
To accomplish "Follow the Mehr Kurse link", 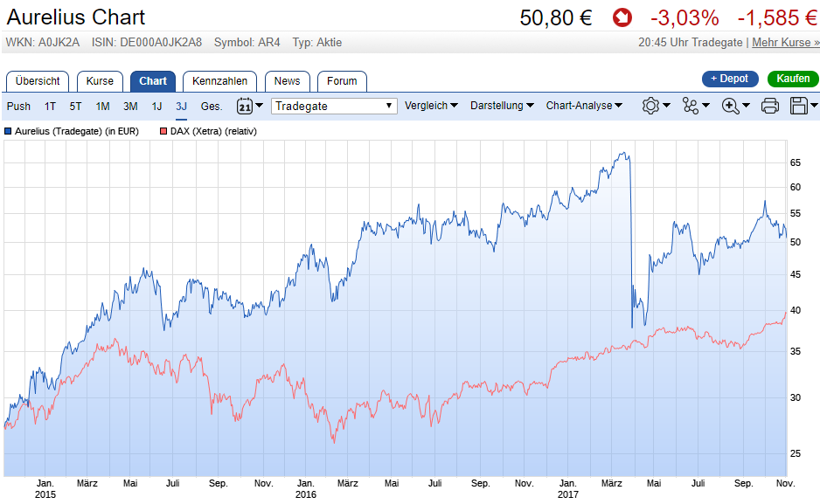I will coord(786,43).
